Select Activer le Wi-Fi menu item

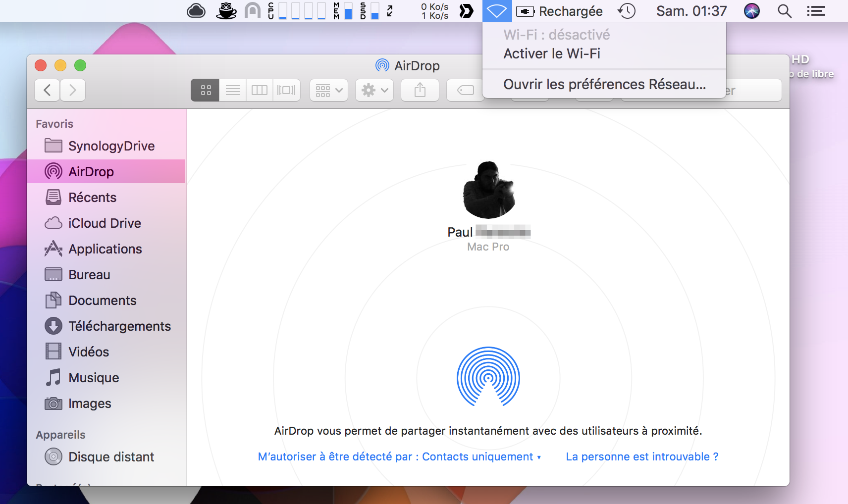[x=604, y=53]
